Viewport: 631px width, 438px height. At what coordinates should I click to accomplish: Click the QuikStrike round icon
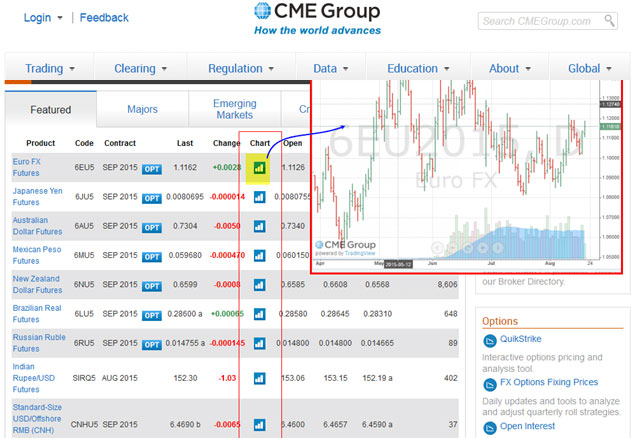coord(490,341)
